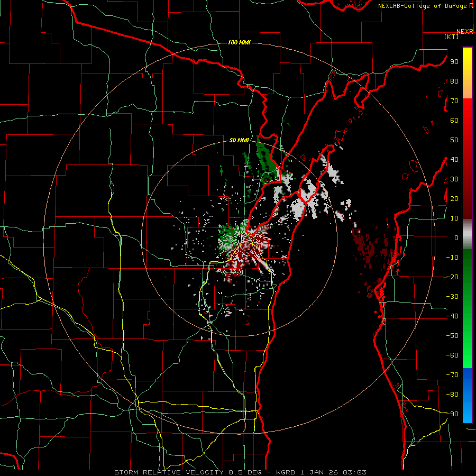Click the -20 value on velocity scale

pyautogui.click(x=452, y=277)
